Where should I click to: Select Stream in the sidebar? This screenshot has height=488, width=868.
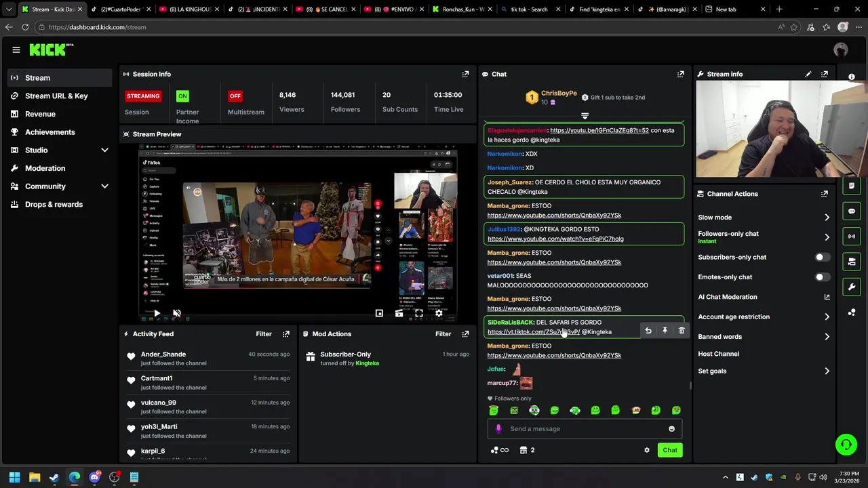[60, 78]
